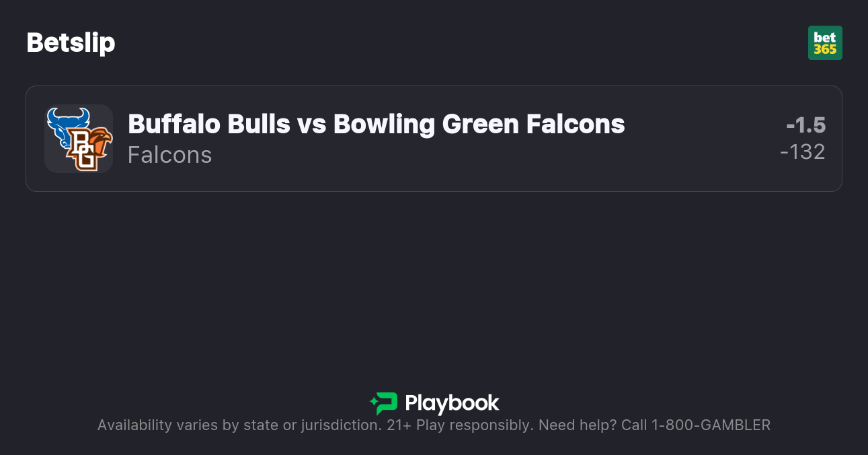This screenshot has height=455, width=868.
Task: Click the 1-800-GAMBLER helpline number
Action: [x=711, y=425]
